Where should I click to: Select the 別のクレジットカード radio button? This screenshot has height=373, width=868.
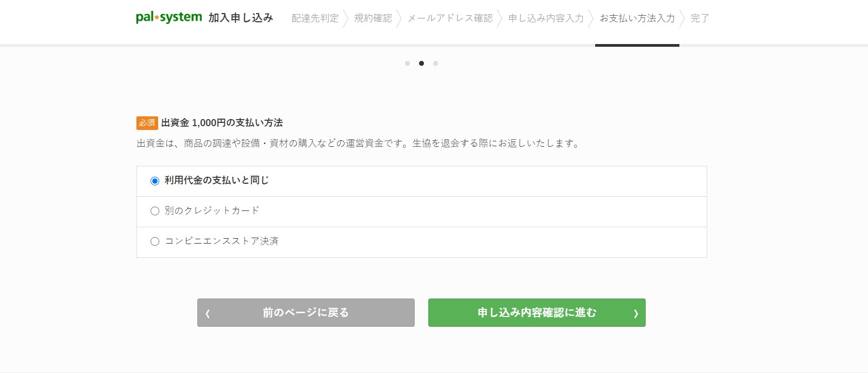coord(155,211)
